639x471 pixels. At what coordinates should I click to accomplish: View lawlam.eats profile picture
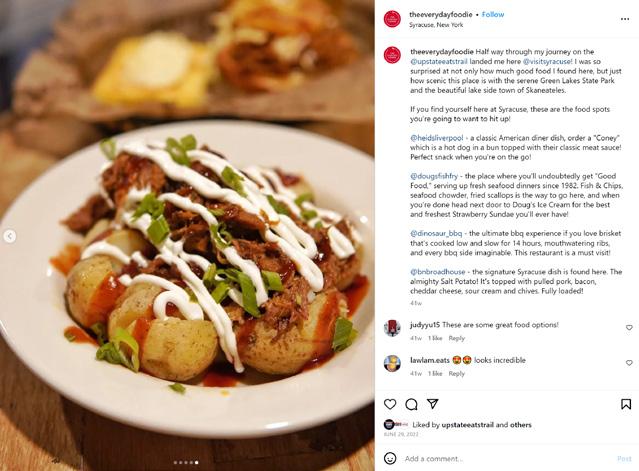392,363
